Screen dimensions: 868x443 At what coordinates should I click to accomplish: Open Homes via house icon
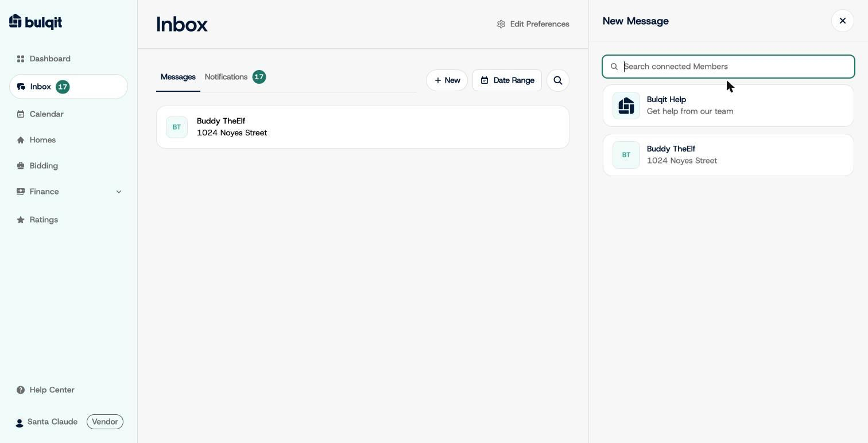coord(21,140)
